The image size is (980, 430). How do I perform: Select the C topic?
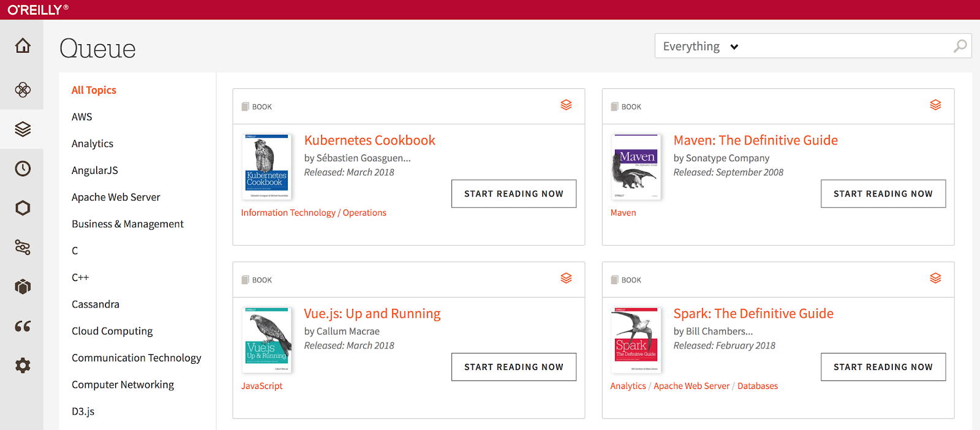click(75, 251)
